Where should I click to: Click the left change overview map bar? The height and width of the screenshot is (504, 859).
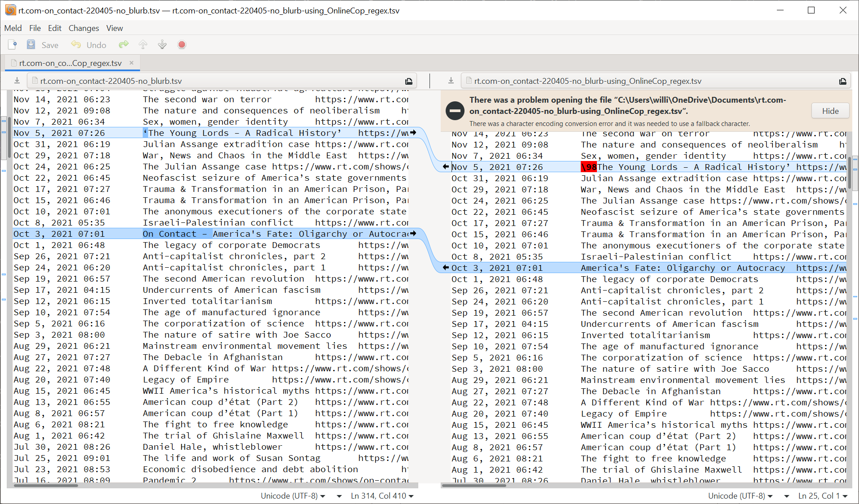click(4, 287)
